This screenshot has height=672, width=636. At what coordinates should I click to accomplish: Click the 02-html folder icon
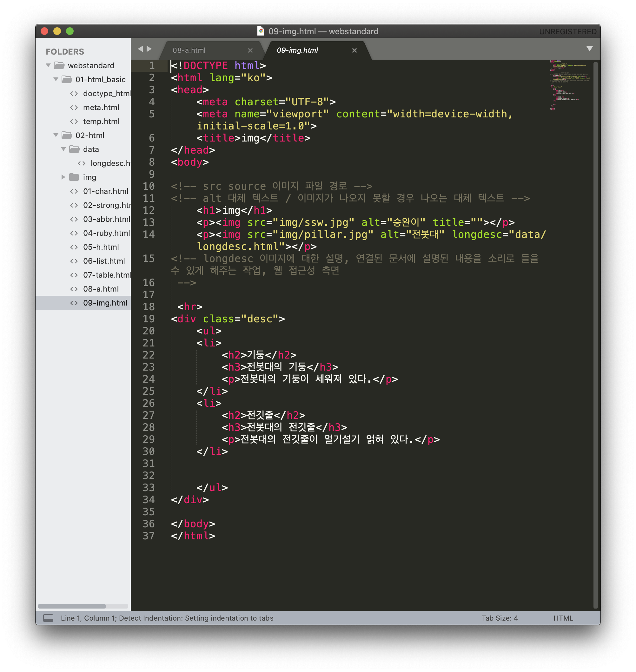coord(67,135)
